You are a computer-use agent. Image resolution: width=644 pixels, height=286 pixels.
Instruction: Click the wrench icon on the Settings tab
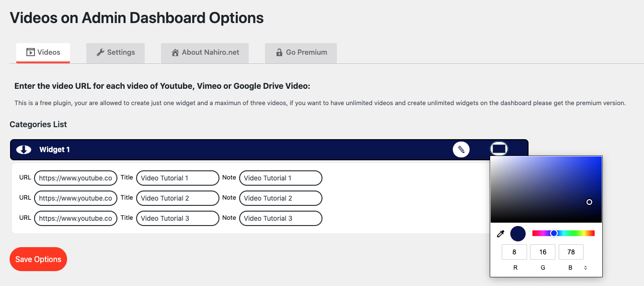coord(101,52)
